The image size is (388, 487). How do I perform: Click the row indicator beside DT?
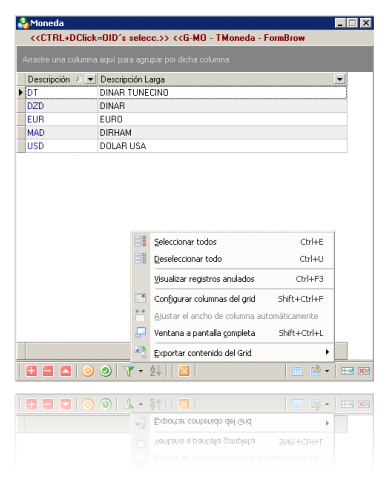[21, 93]
